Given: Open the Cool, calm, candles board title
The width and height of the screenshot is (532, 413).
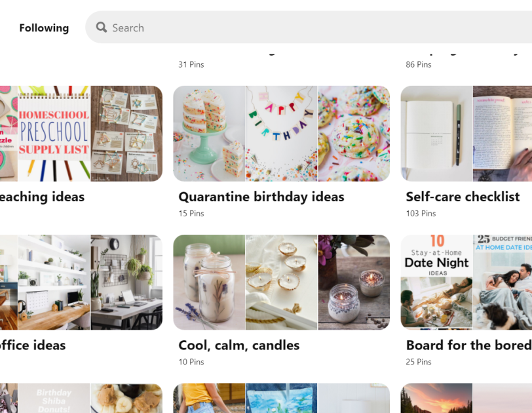Looking at the screenshot, I should 239,345.
